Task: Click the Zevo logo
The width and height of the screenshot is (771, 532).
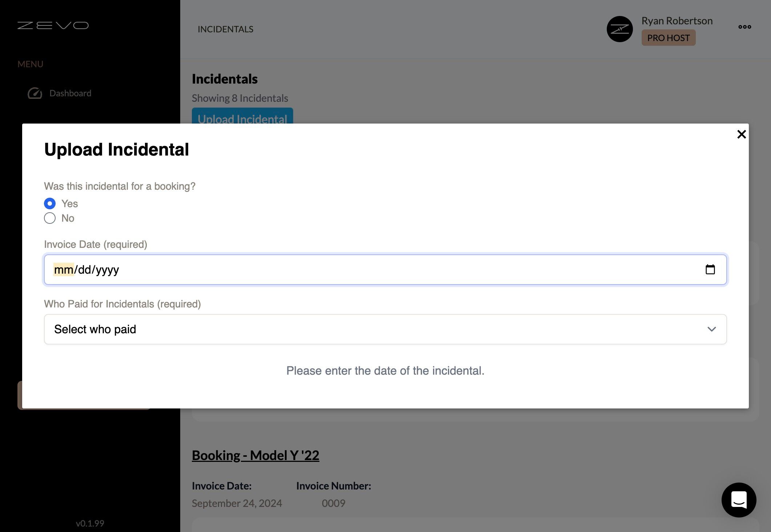Action: [53, 25]
